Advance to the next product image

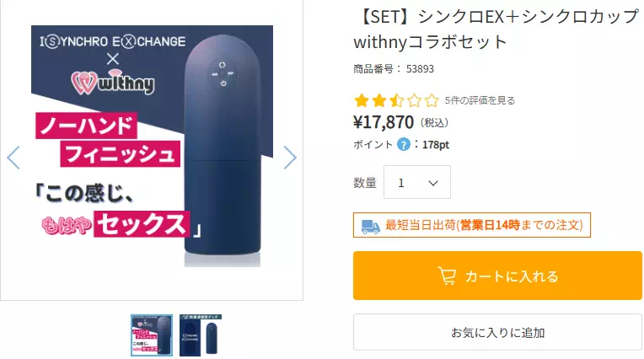pyautogui.click(x=289, y=158)
